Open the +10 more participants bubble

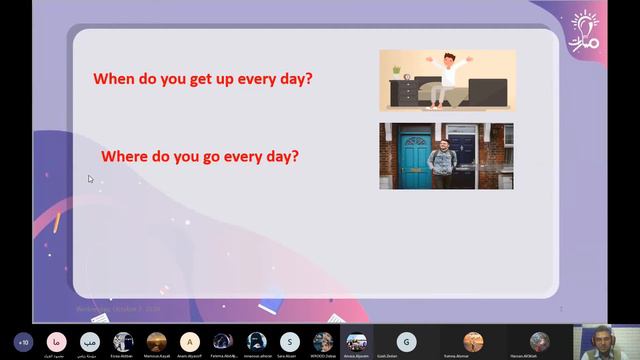[23, 342]
